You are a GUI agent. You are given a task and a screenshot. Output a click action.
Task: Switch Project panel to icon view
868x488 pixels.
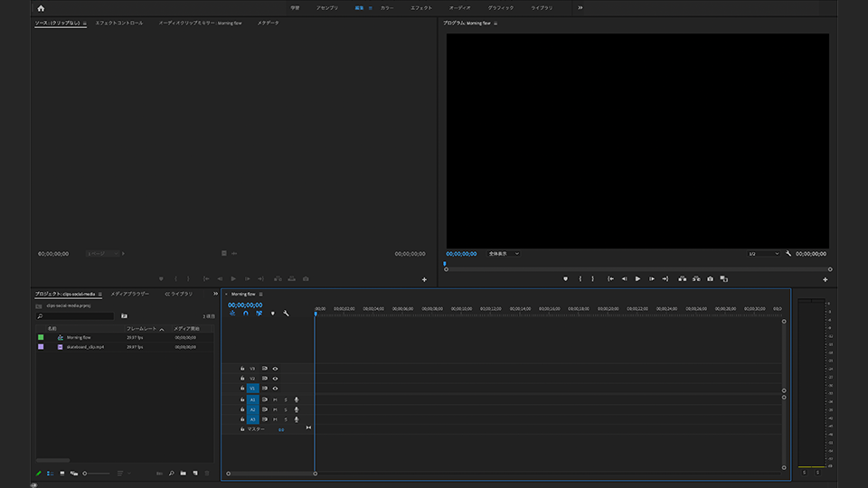coord(61,473)
